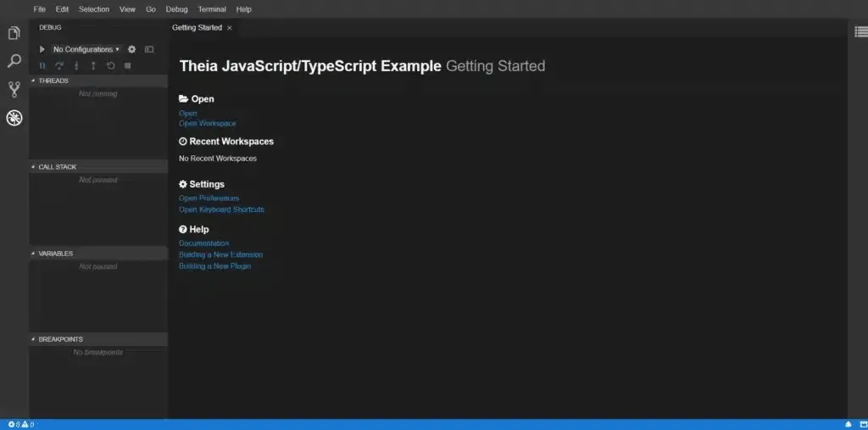Open the File menu

click(39, 9)
